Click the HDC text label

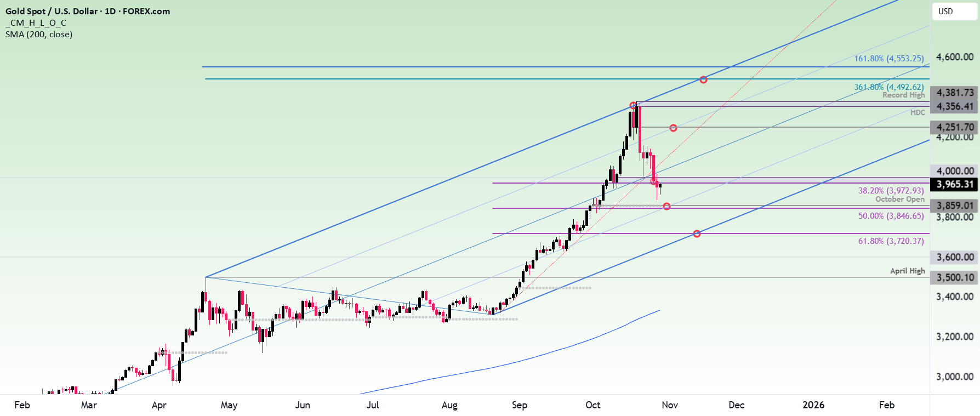[918, 112]
